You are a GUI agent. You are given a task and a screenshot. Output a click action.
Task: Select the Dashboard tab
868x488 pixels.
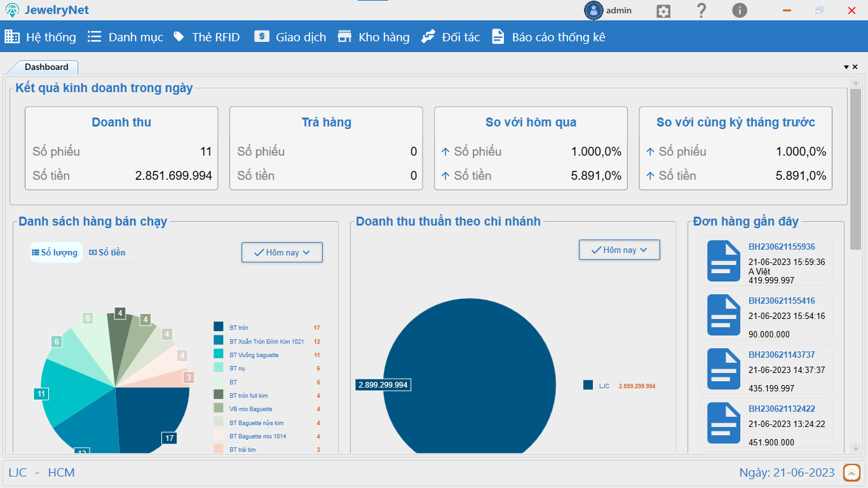(x=46, y=67)
